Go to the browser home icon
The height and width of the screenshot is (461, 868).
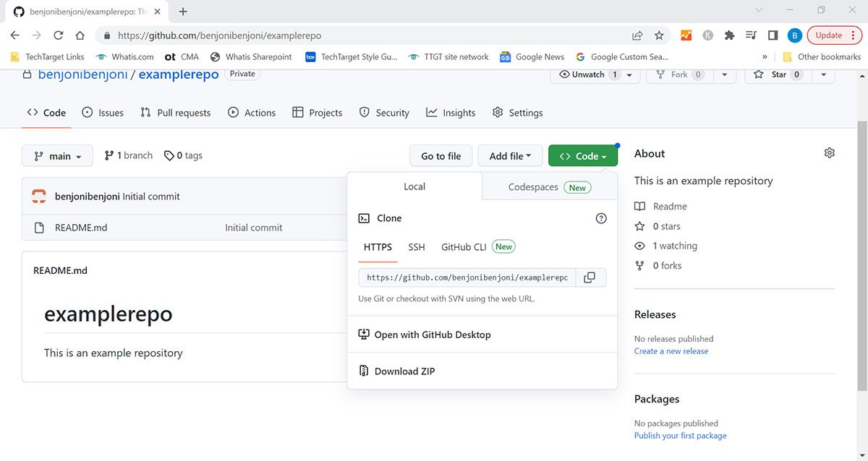pos(80,35)
